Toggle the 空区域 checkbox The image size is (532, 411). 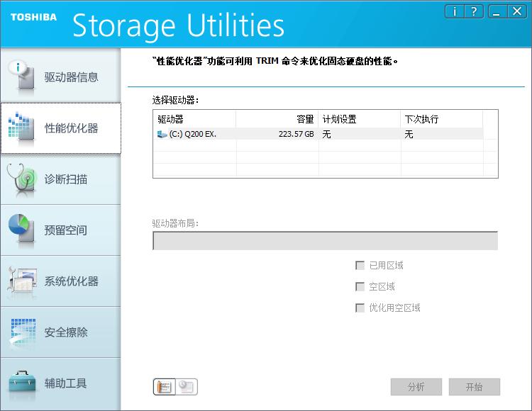tap(360, 287)
